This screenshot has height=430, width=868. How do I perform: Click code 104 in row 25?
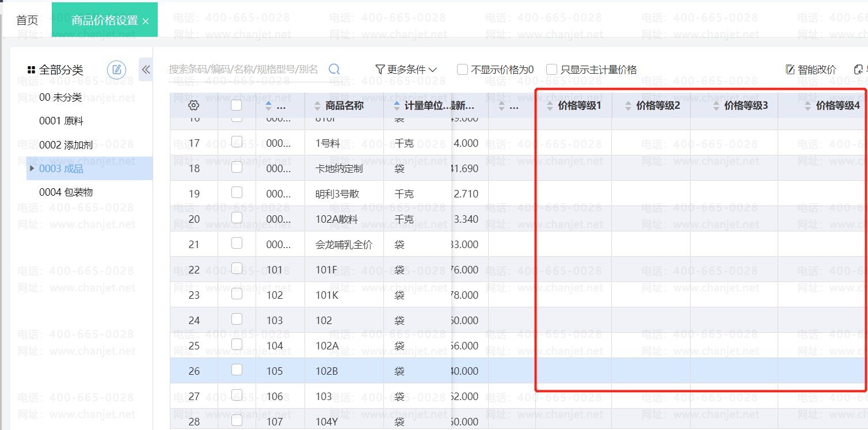click(275, 346)
